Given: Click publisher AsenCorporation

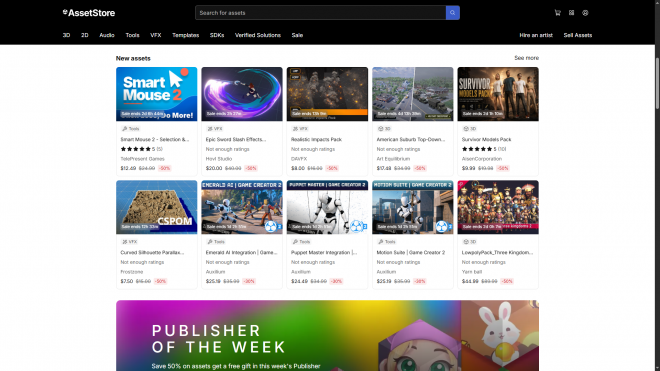Looking at the screenshot, I should click(482, 159).
